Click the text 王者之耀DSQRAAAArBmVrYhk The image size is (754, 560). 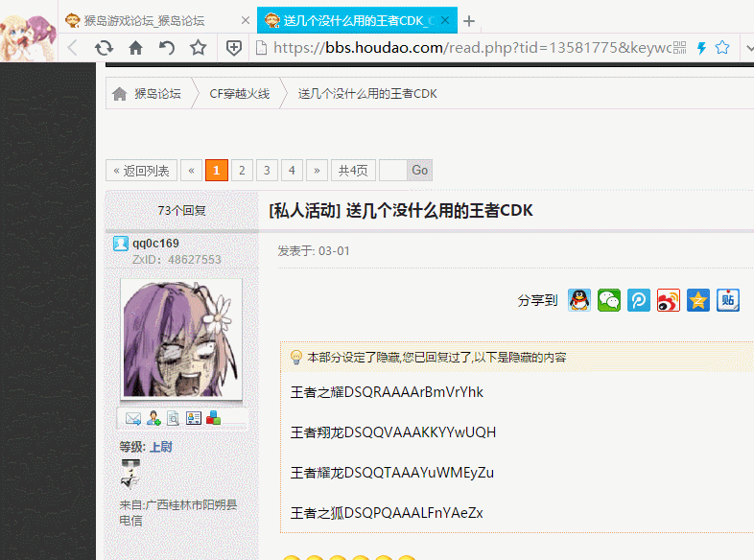[387, 392]
